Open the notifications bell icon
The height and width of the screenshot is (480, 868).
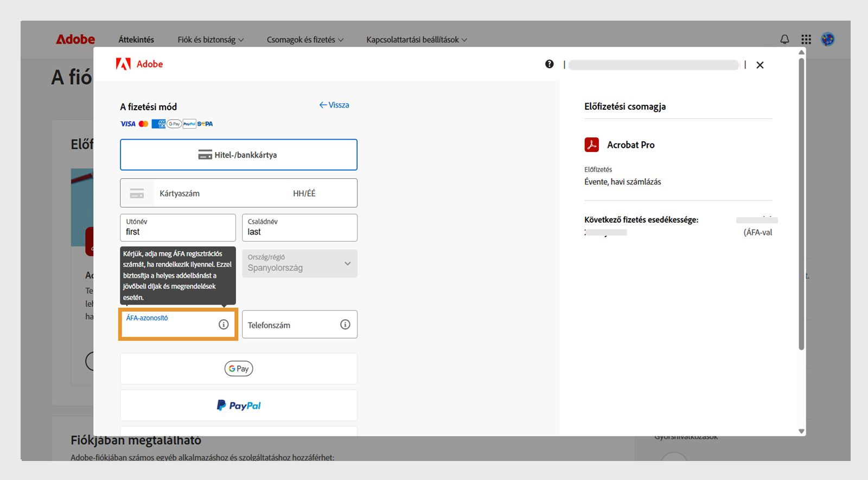(784, 39)
